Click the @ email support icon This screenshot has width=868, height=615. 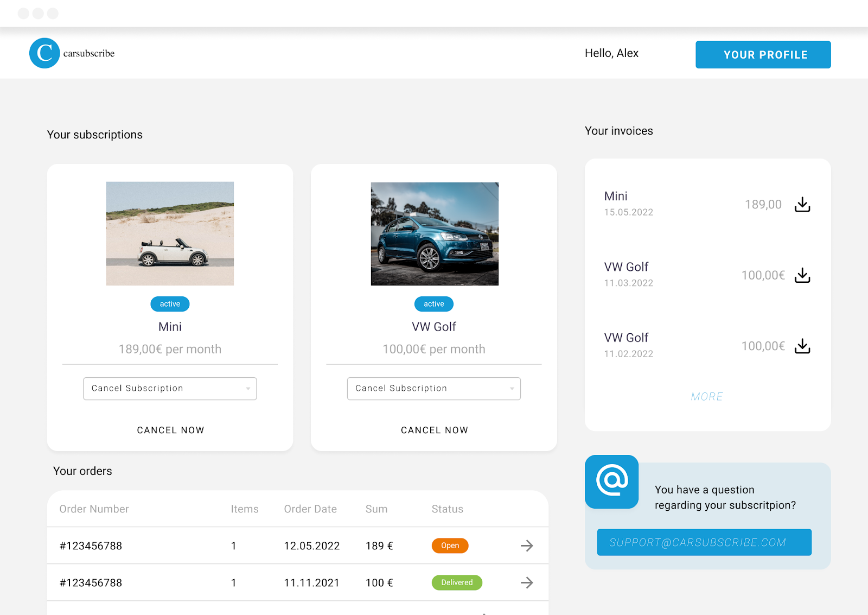(612, 481)
